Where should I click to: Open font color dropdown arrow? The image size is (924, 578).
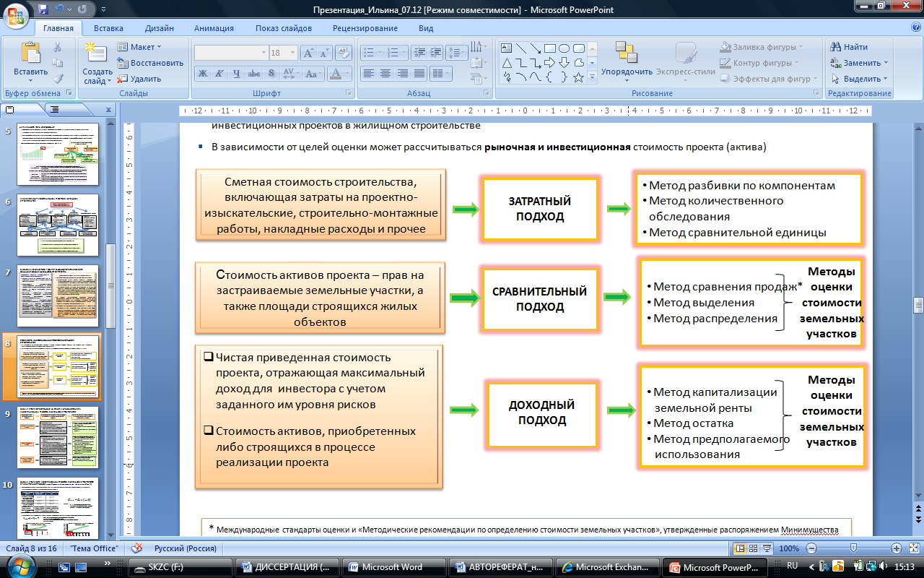pyautogui.click(x=347, y=74)
